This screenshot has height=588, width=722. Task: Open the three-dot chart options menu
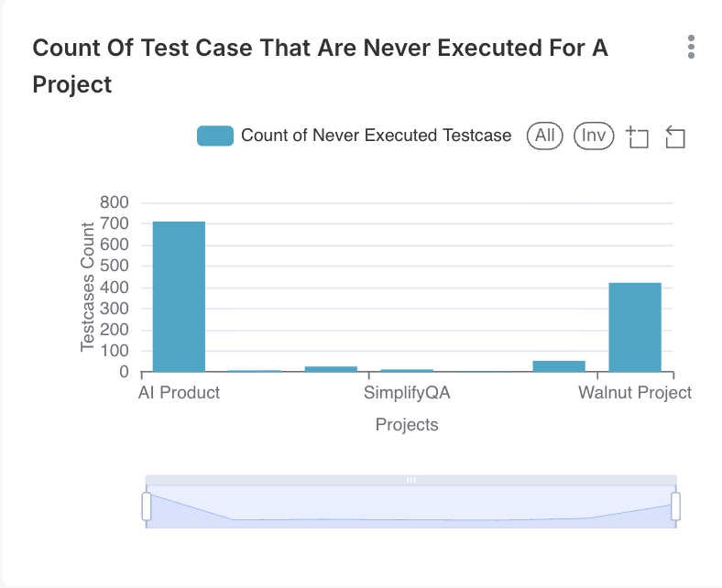(x=691, y=48)
